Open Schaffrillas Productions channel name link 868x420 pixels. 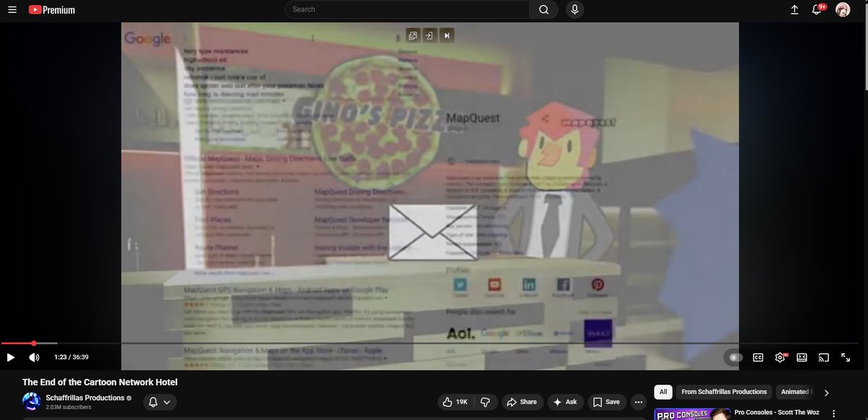[85, 398]
